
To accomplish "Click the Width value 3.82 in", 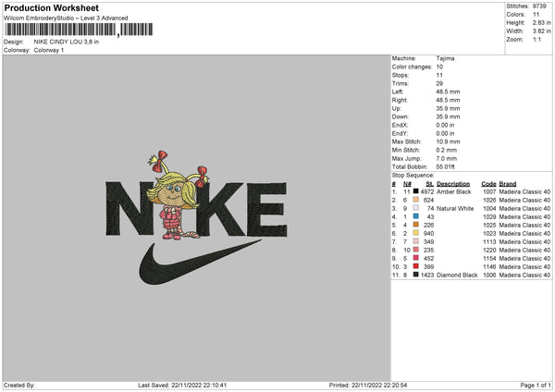I will pyautogui.click(x=541, y=31).
